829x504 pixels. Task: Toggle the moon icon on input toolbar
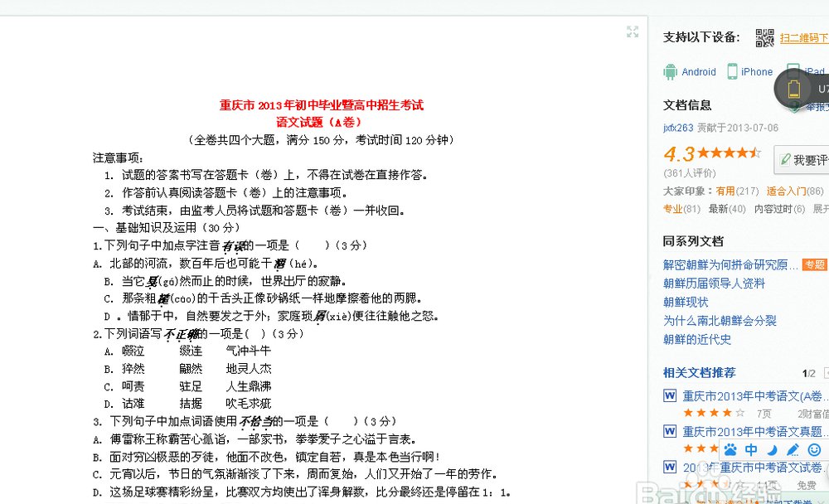pyautogui.click(x=773, y=449)
